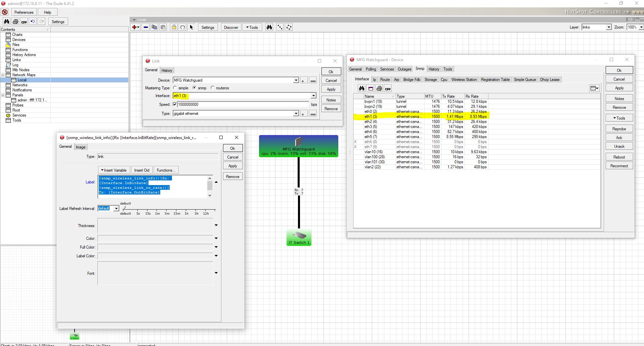
Task: Select the arrow pointer tool
Action: [x=191, y=27]
